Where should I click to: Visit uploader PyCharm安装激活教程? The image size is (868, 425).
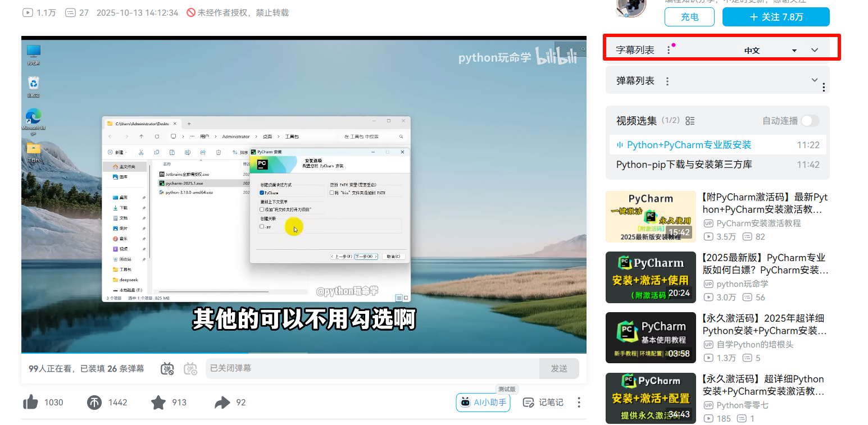(758, 223)
